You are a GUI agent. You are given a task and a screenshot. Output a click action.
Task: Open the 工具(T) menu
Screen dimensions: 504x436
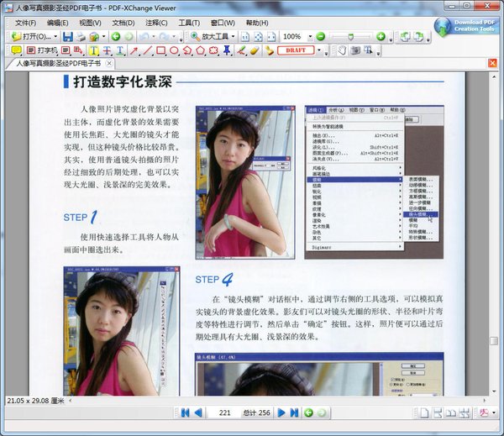coord(189,23)
